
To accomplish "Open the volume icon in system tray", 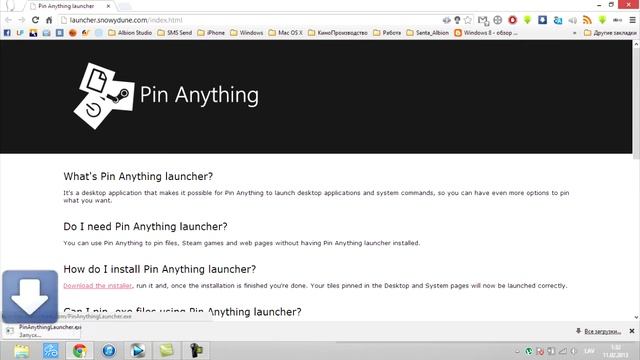I will click(573, 351).
